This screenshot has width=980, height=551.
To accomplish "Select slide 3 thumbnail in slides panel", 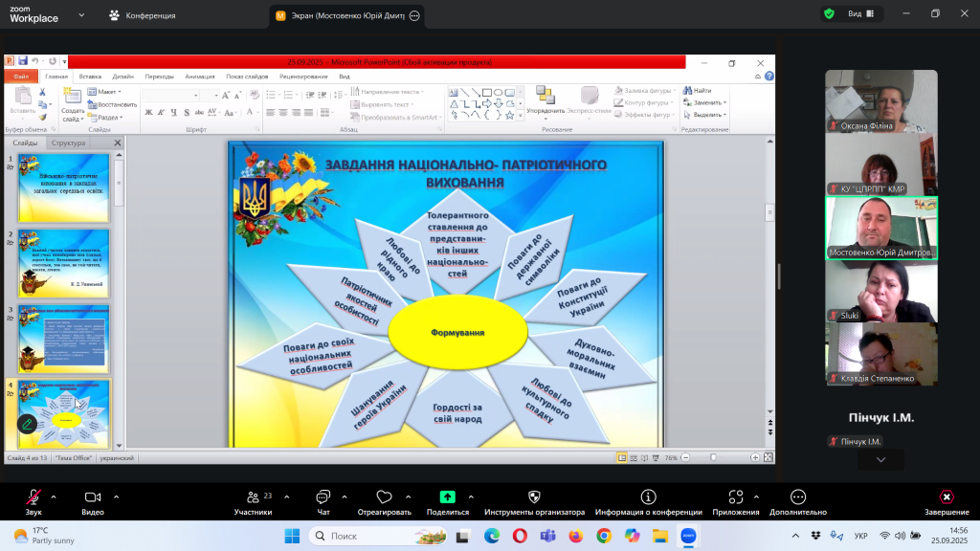I will [x=64, y=339].
